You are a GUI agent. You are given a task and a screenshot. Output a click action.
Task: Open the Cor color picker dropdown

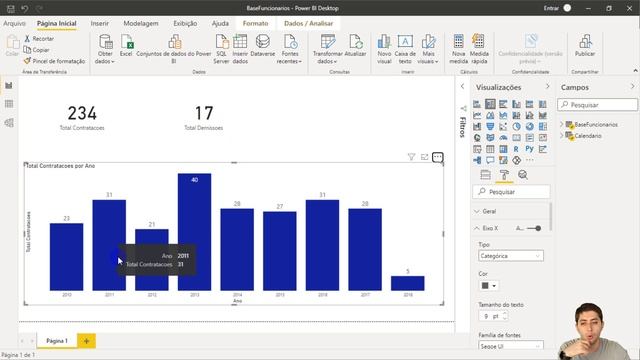(x=489, y=286)
